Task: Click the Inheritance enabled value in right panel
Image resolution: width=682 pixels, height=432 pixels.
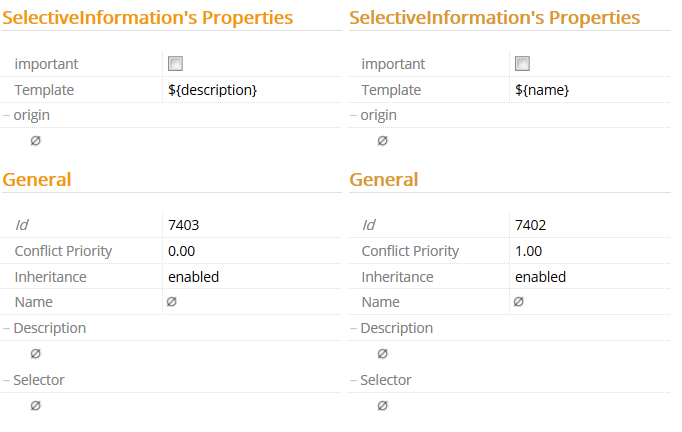Action: tap(540, 277)
